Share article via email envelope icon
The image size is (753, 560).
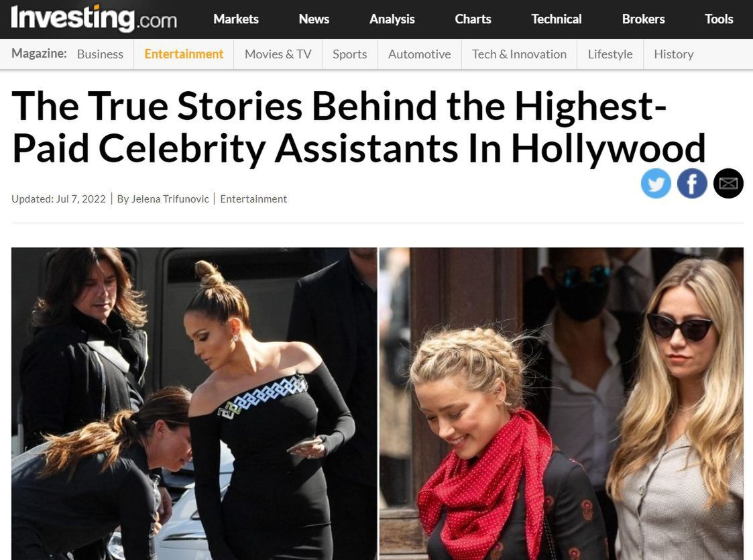coord(728,184)
